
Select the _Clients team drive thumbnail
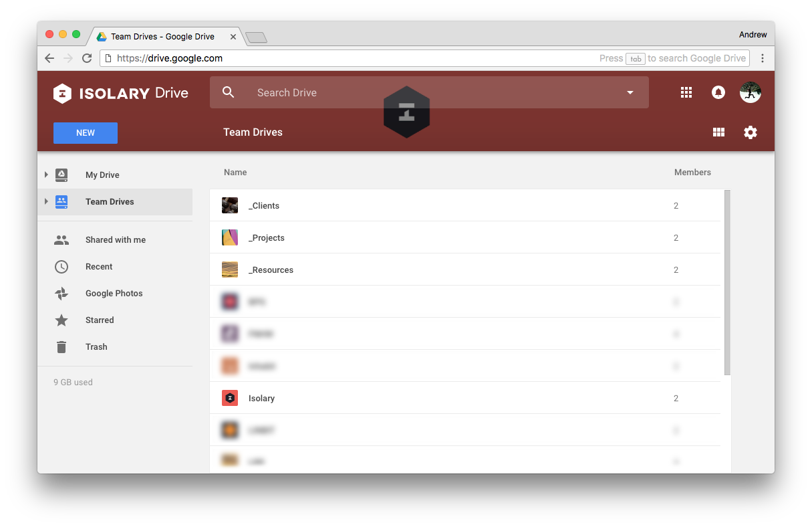(x=230, y=205)
